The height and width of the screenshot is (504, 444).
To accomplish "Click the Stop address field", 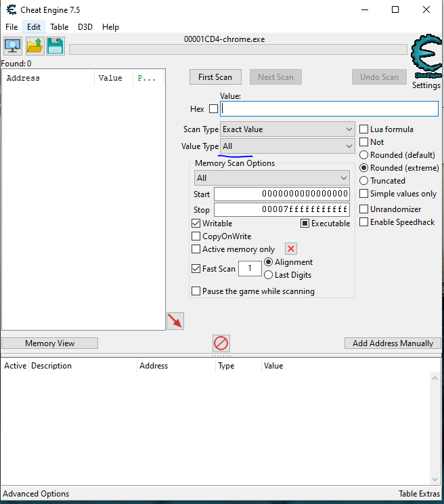I will [282, 209].
